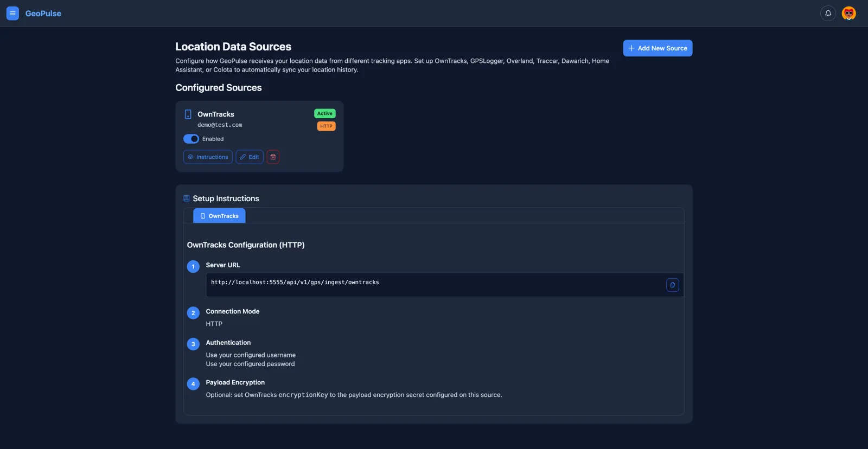
Task: Click the Active status badge
Action: click(325, 113)
